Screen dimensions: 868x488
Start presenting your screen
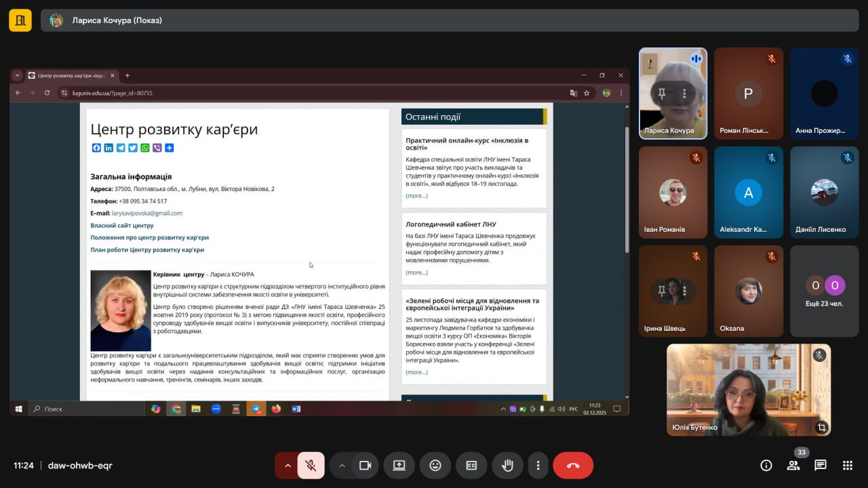[399, 466]
